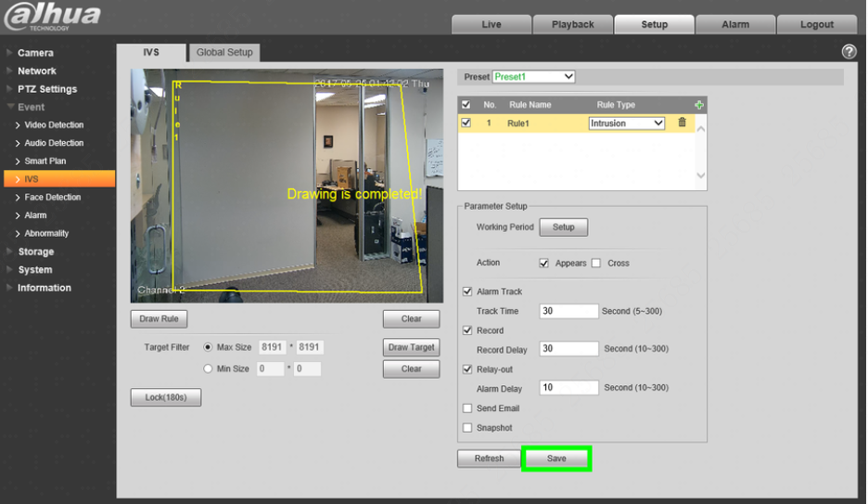The height and width of the screenshot is (504, 868).
Task: Select the Min Size radio button
Action: [208, 368]
